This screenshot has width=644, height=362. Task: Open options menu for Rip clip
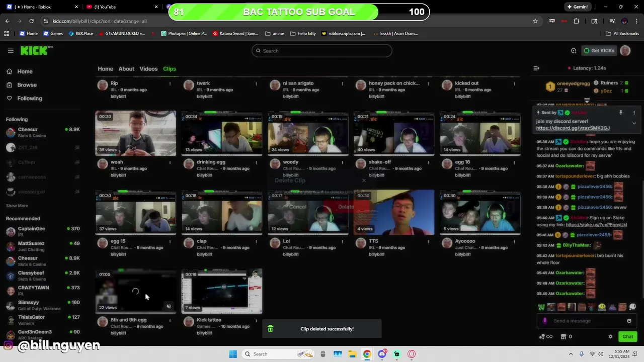[170, 84]
